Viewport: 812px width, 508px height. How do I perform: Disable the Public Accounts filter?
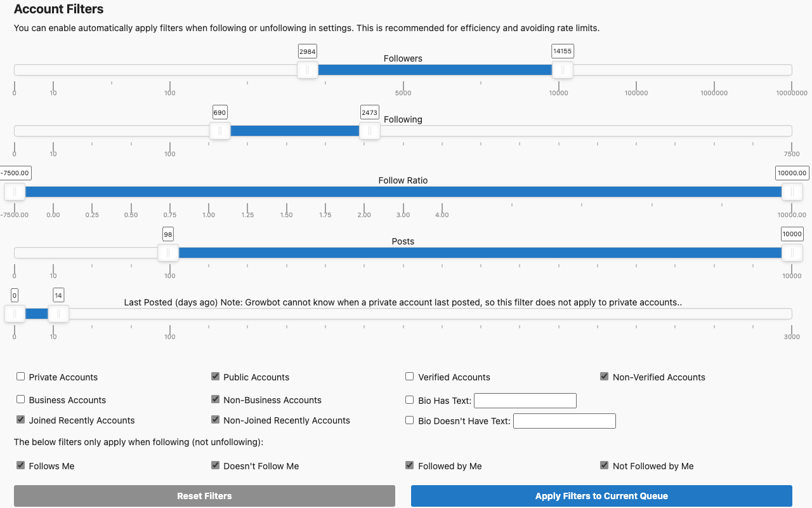215,376
